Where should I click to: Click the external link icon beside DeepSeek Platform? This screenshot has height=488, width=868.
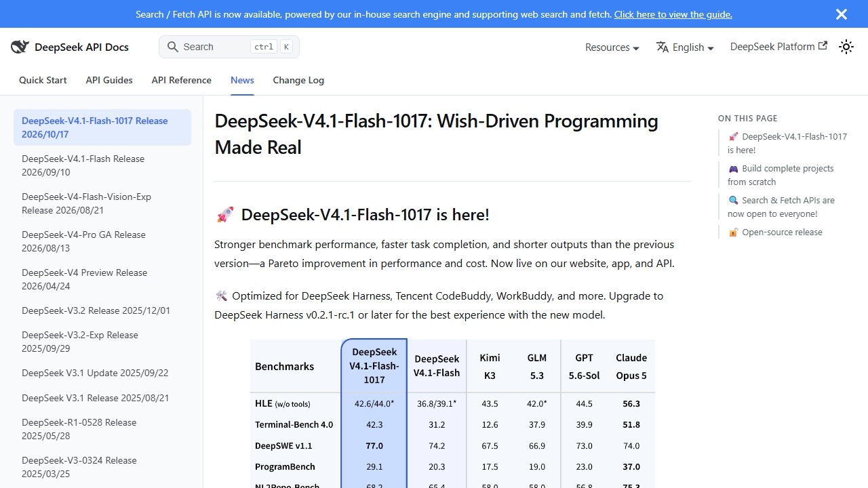(x=823, y=46)
